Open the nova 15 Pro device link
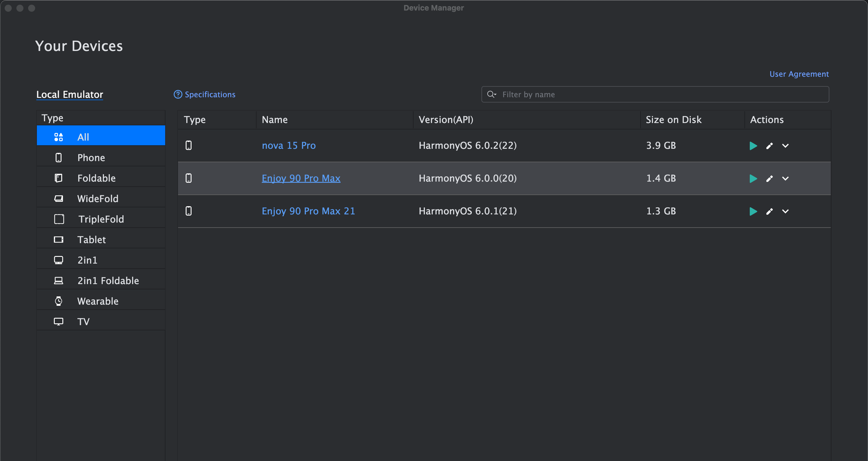This screenshot has width=868, height=461. (x=289, y=145)
